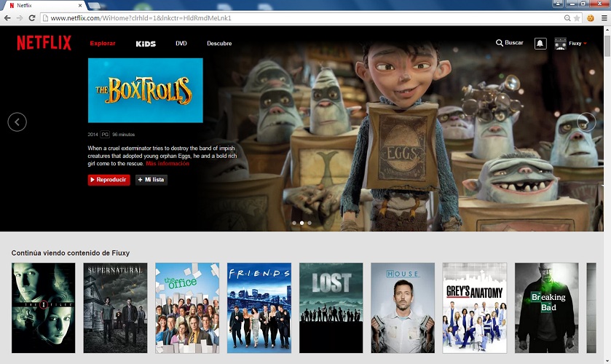Open The X-Files poster
Screen dimensions: 611x364
point(43,308)
